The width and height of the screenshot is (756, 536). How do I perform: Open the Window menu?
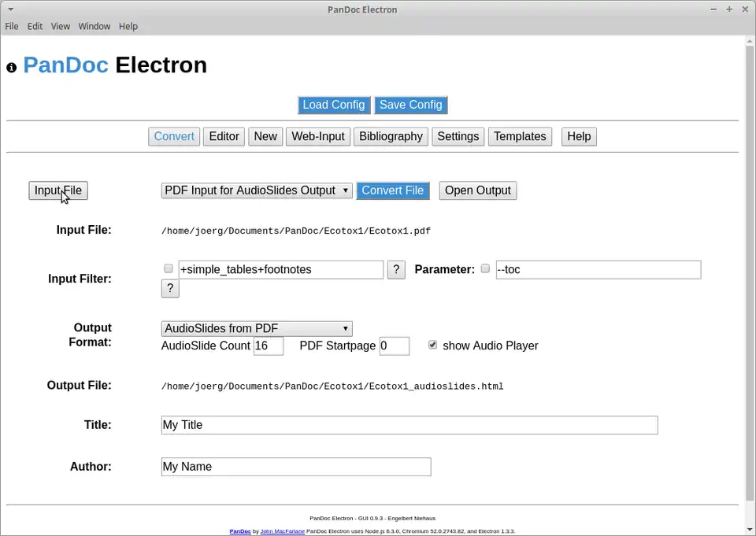click(x=94, y=26)
